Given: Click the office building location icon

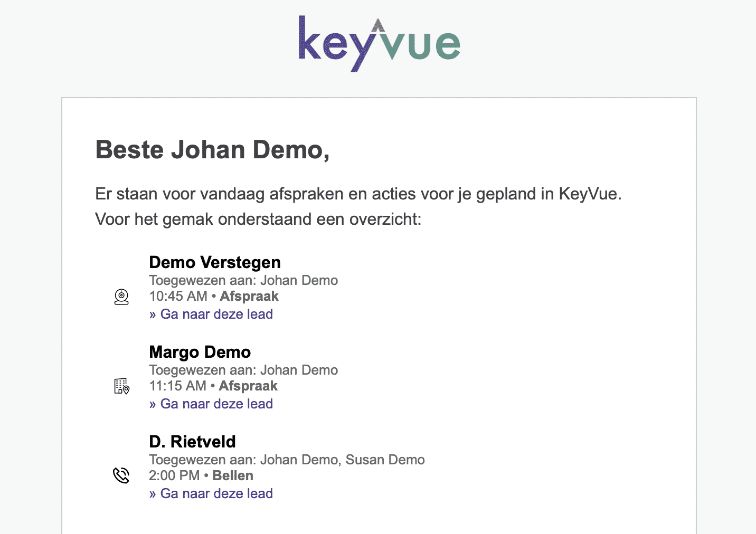Looking at the screenshot, I should click(121, 386).
